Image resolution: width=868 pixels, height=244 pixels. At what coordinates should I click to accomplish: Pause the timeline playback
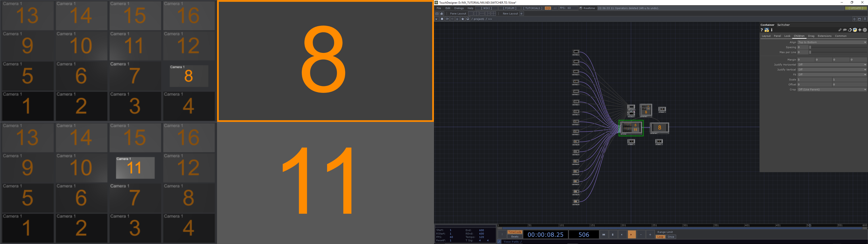click(x=613, y=235)
